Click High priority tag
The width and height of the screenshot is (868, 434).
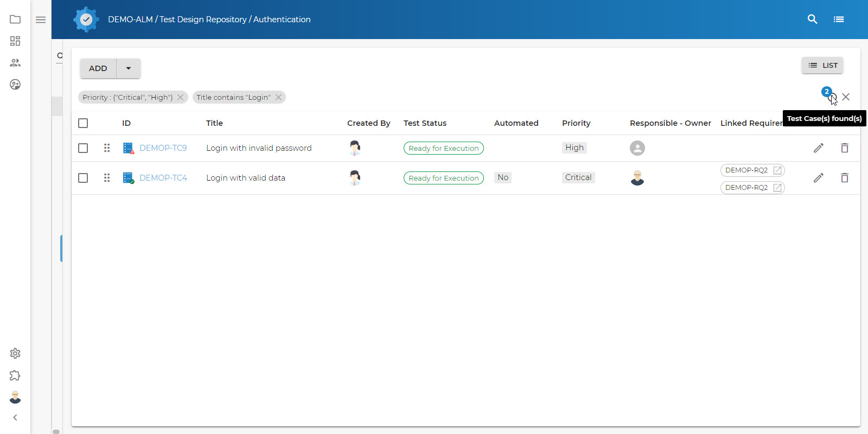(575, 148)
